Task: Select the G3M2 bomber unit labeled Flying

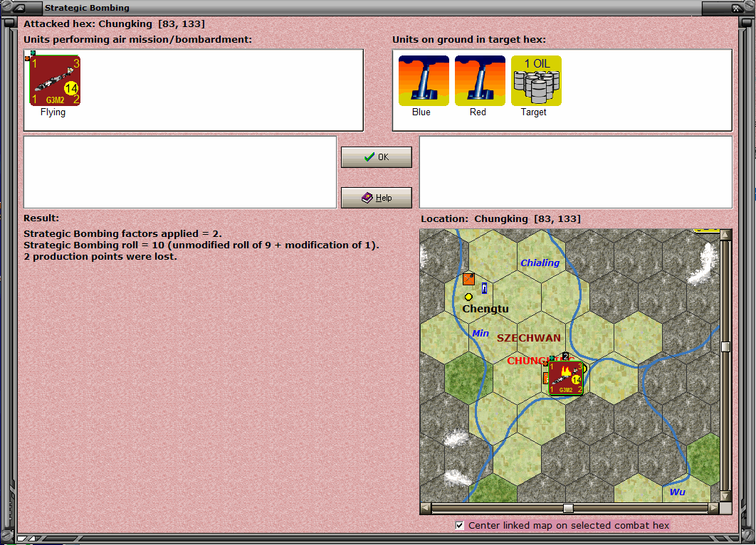Action: point(55,80)
